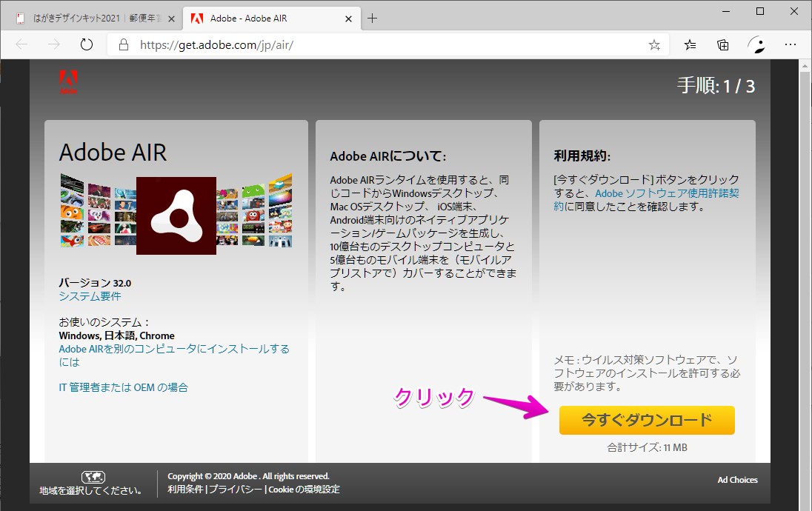Click the 手順: 1 / 3 step indicator
Viewport: 812px width, 511px height.
716,85
